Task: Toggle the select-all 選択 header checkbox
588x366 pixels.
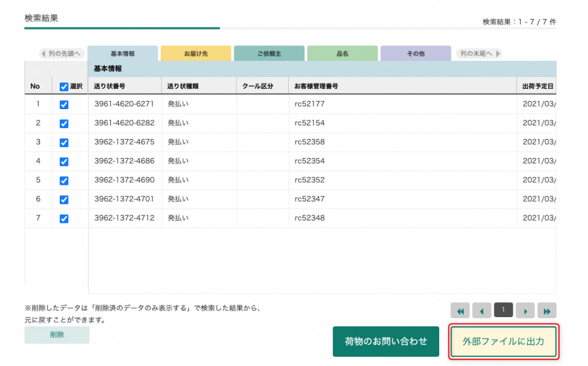Action: pyautogui.click(x=64, y=87)
